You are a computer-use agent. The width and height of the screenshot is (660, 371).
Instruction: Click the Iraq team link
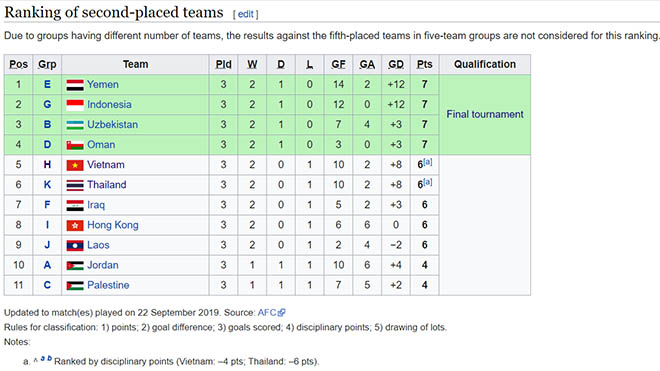click(96, 205)
